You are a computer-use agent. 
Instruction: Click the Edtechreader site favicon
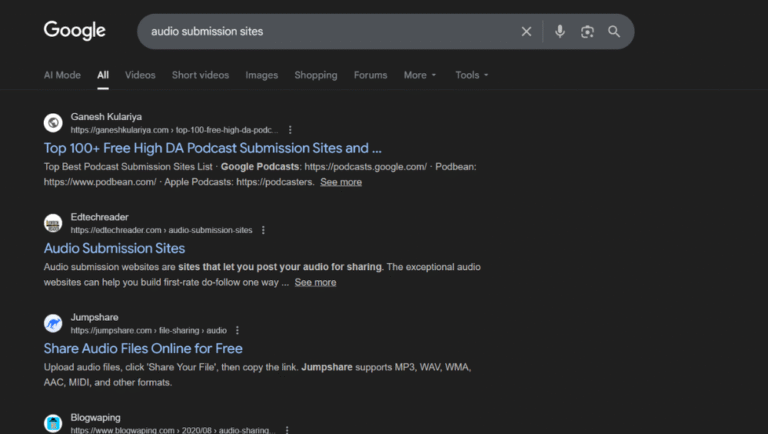[x=53, y=223]
